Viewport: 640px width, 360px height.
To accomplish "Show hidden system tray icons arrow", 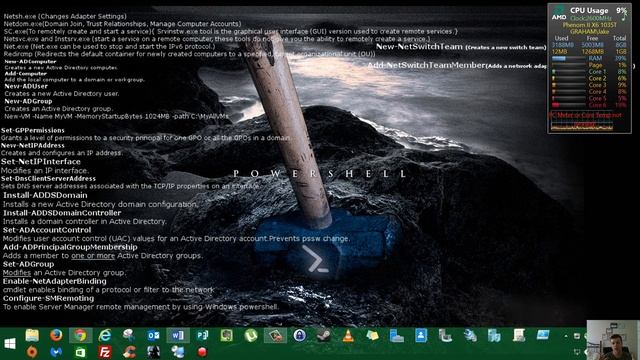I will (x=566, y=336).
